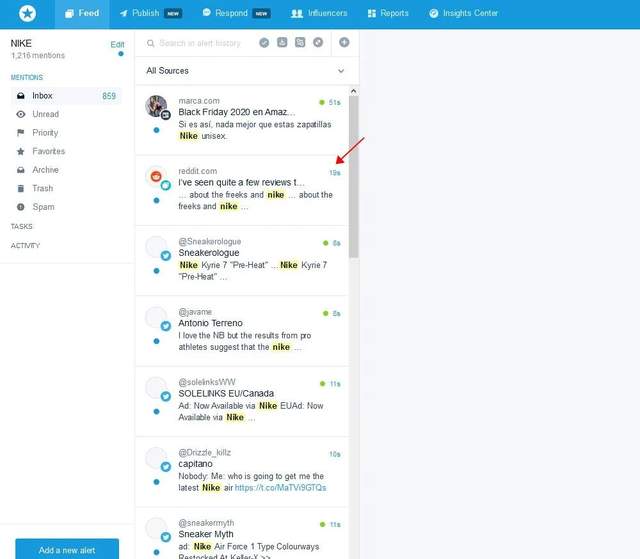Open the Publish tab

[x=151, y=13]
